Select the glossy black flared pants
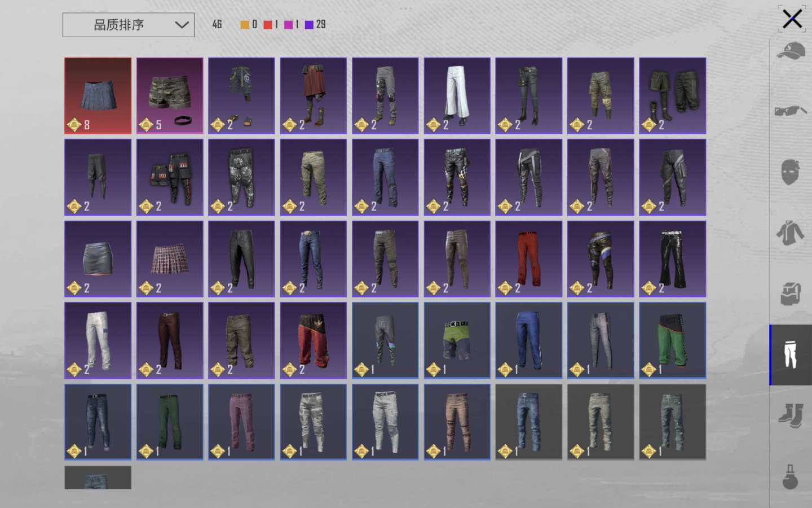Image resolution: width=812 pixels, height=508 pixels. 672,259
